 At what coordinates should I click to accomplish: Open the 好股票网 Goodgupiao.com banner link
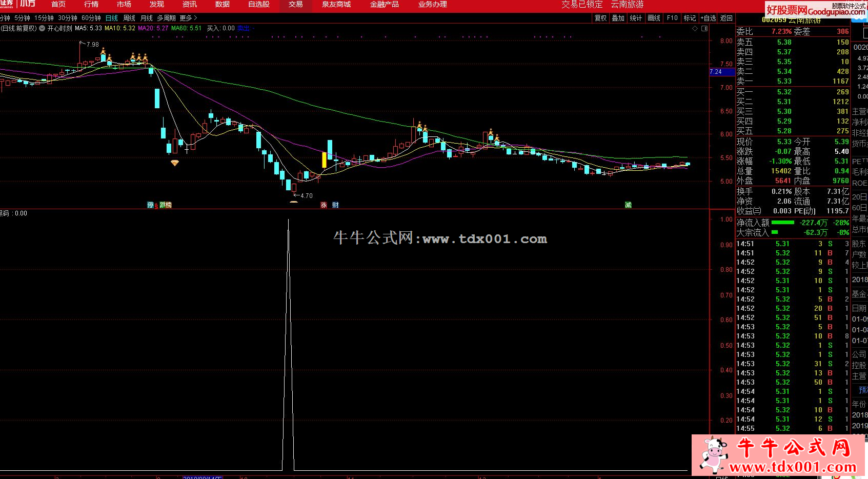816,10
